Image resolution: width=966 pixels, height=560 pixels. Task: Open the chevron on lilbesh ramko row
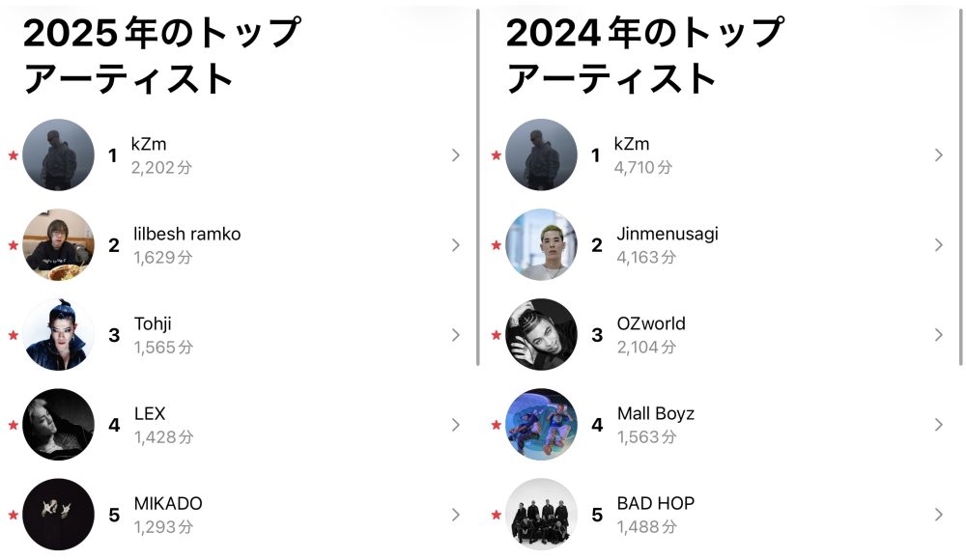tap(455, 245)
